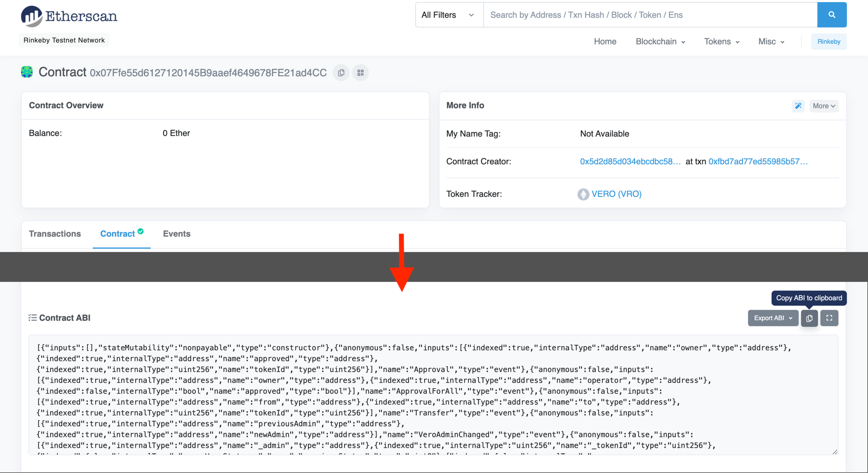The height and width of the screenshot is (473, 868).
Task: Open the VERO (VRO) token tracker link
Action: [617, 194]
